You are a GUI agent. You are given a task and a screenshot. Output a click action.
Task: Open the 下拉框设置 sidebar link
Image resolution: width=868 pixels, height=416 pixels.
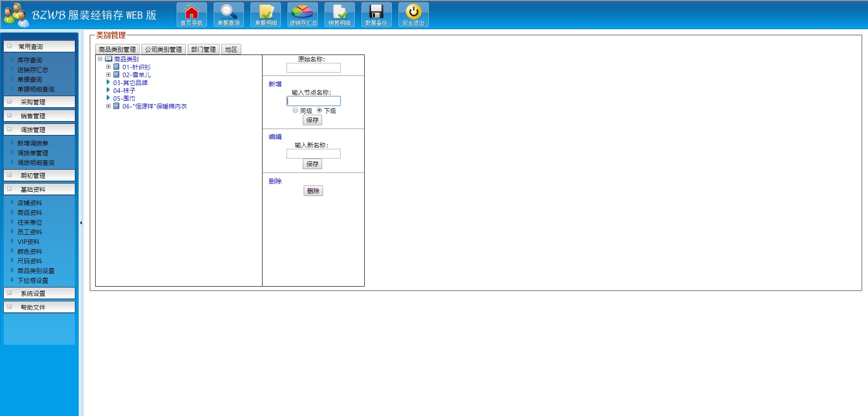point(33,281)
